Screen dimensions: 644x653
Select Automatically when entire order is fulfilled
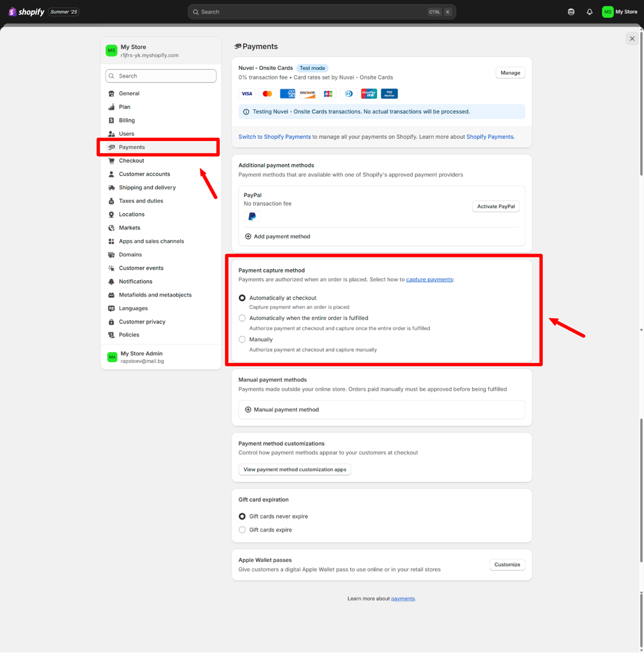pyautogui.click(x=242, y=318)
